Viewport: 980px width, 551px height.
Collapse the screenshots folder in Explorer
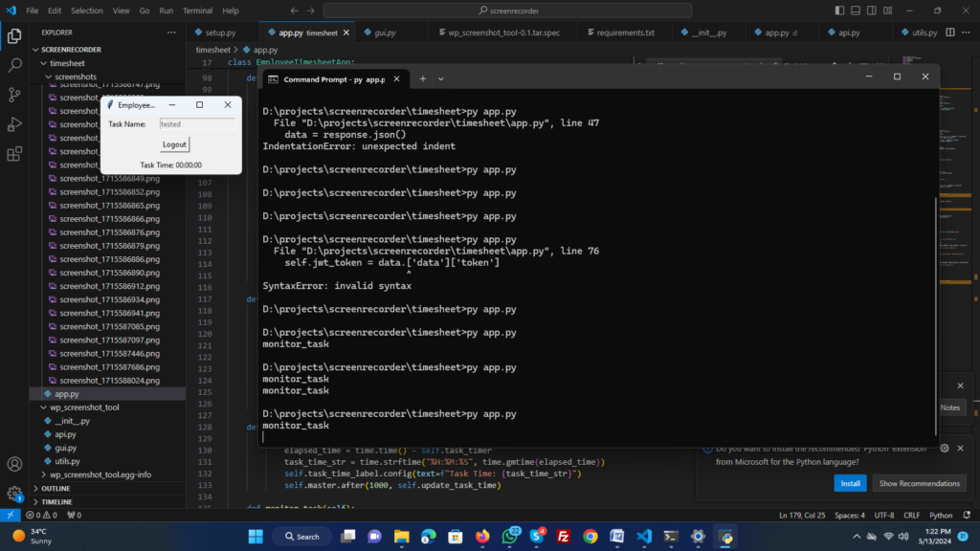(x=75, y=77)
